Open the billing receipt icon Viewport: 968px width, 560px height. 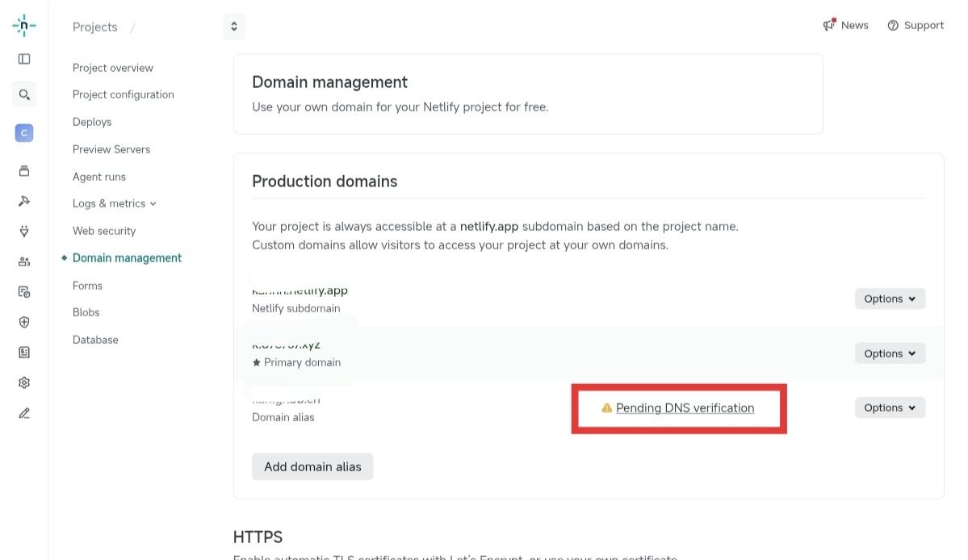[24, 352]
